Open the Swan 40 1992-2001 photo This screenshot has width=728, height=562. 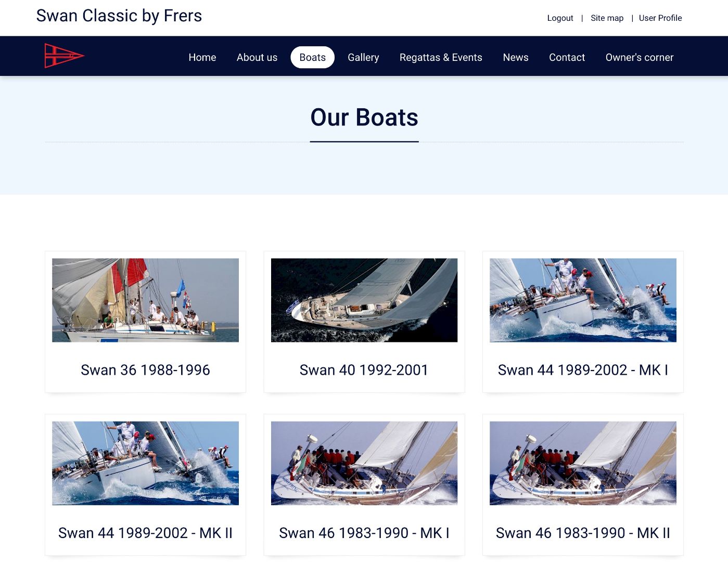point(364,300)
